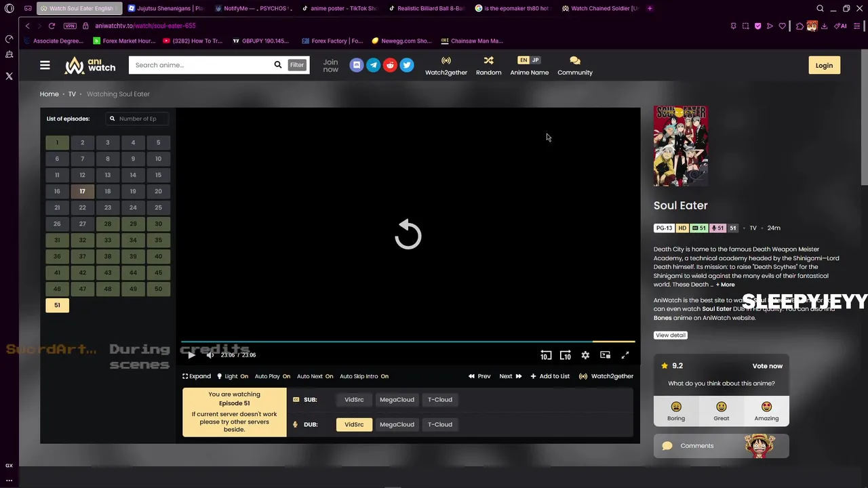Toggle Auto Play setting
This screenshot has height=488, width=868.
coord(273,376)
